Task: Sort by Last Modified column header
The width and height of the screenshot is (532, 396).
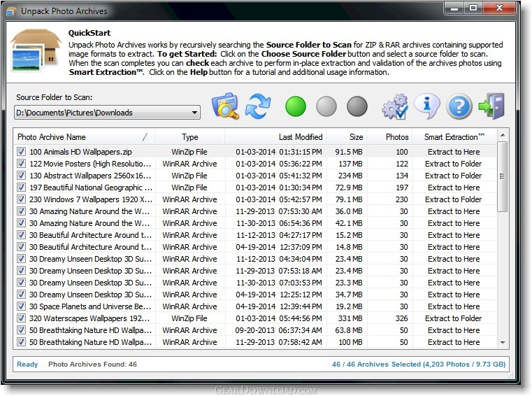Action: pos(275,137)
